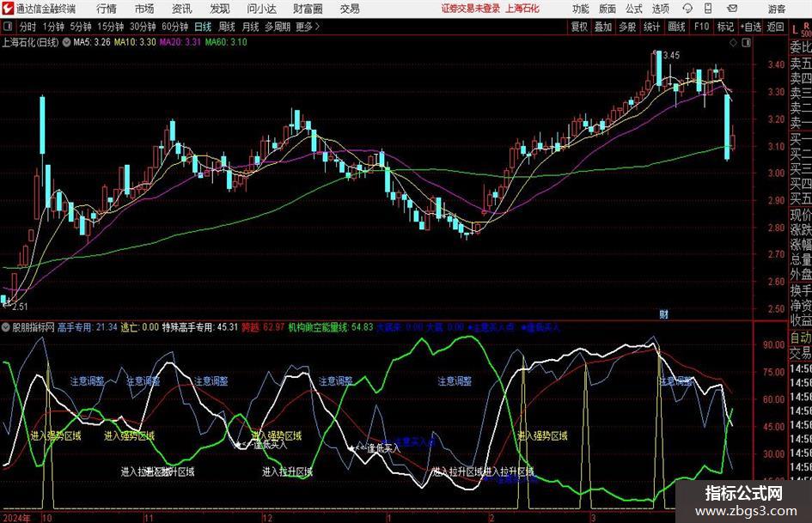Open the 资讯 menu
This screenshot has height=523, width=812.
point(182,9)
